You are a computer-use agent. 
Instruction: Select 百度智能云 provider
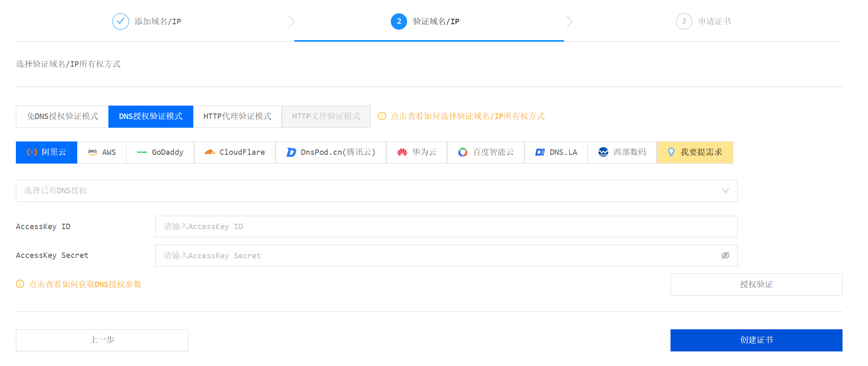[x=486, y=152]
